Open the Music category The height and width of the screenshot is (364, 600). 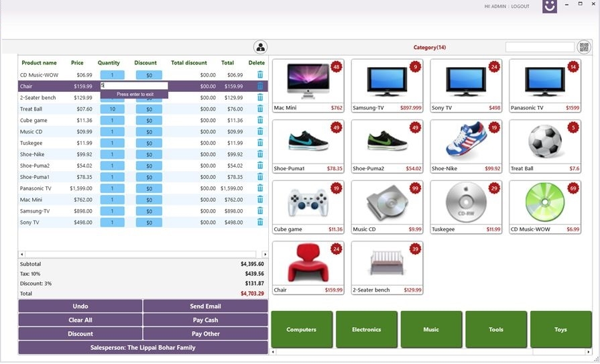point(431,329)
